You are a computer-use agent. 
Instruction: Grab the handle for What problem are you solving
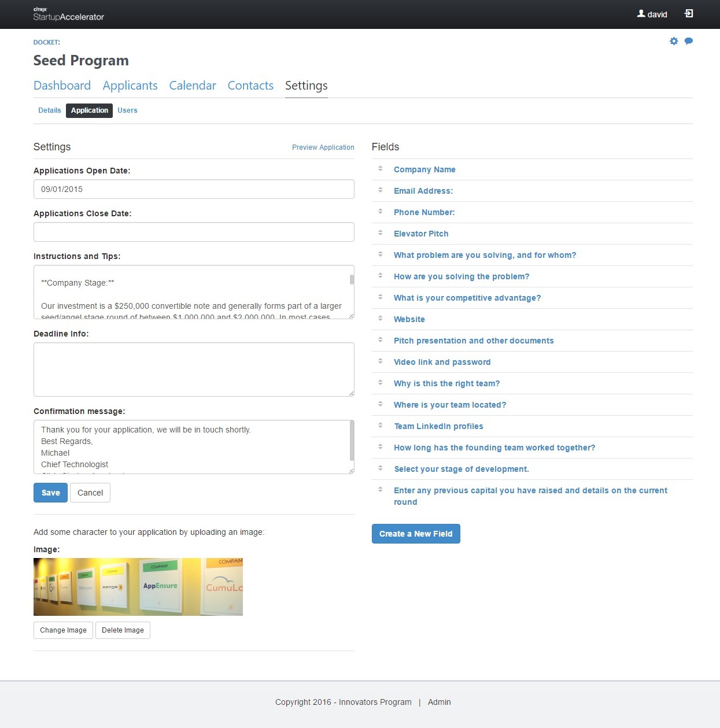[x=381, y=254]
